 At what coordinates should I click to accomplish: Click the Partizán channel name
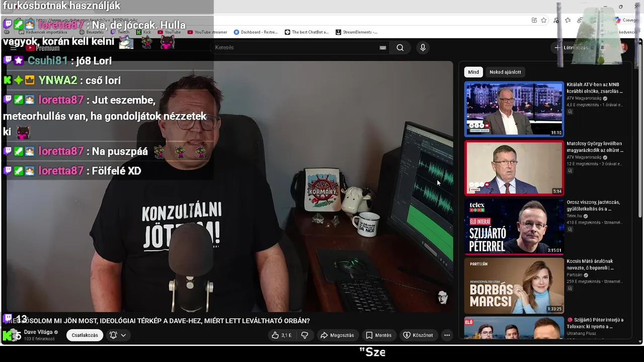coord(574,275)
